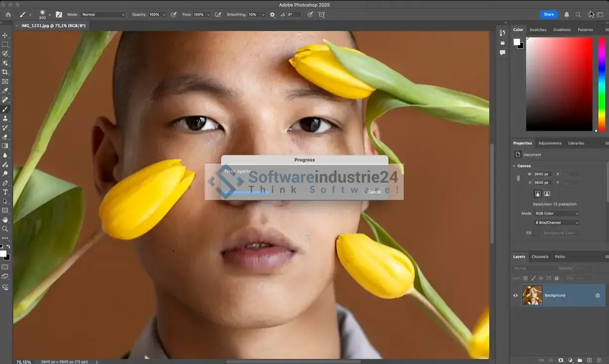Select the Zoom tool in toolbar
609x364 pixels.
point(5,229)
